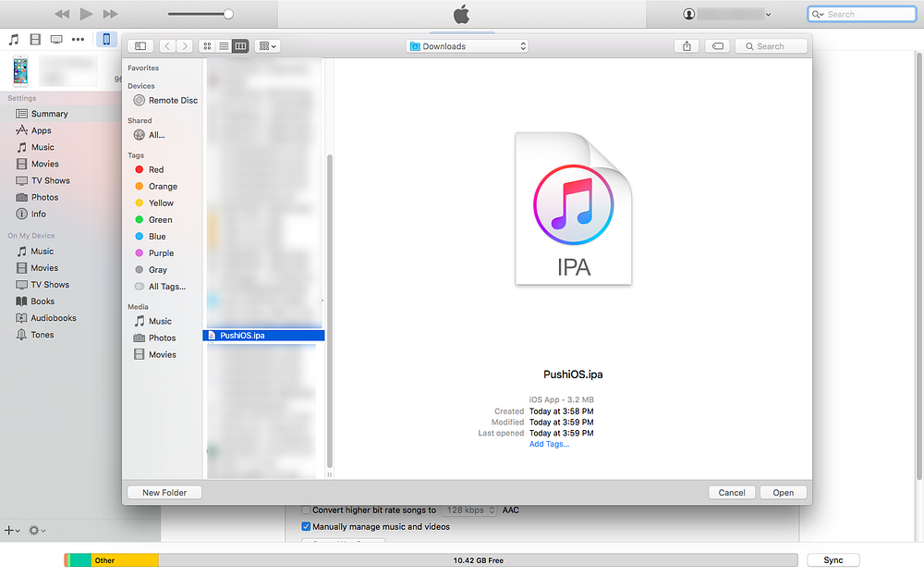Switch to the TV Shows library icon

56,40
